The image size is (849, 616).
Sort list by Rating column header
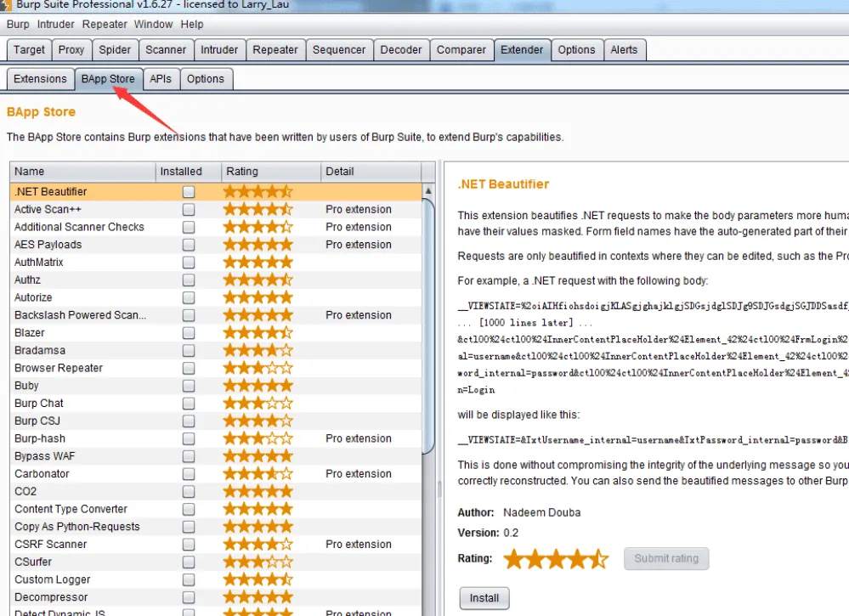(271, 172)
